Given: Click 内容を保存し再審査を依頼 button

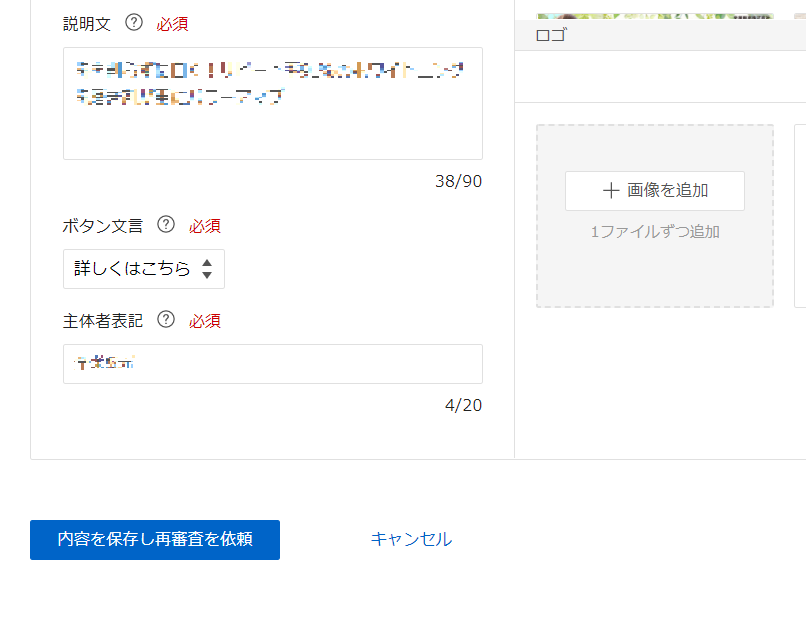Looking at the screenshot, I should 155,540.
